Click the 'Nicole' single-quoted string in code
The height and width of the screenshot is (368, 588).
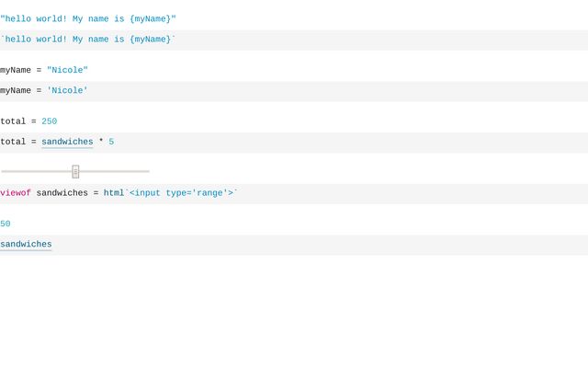coord(67,90)
